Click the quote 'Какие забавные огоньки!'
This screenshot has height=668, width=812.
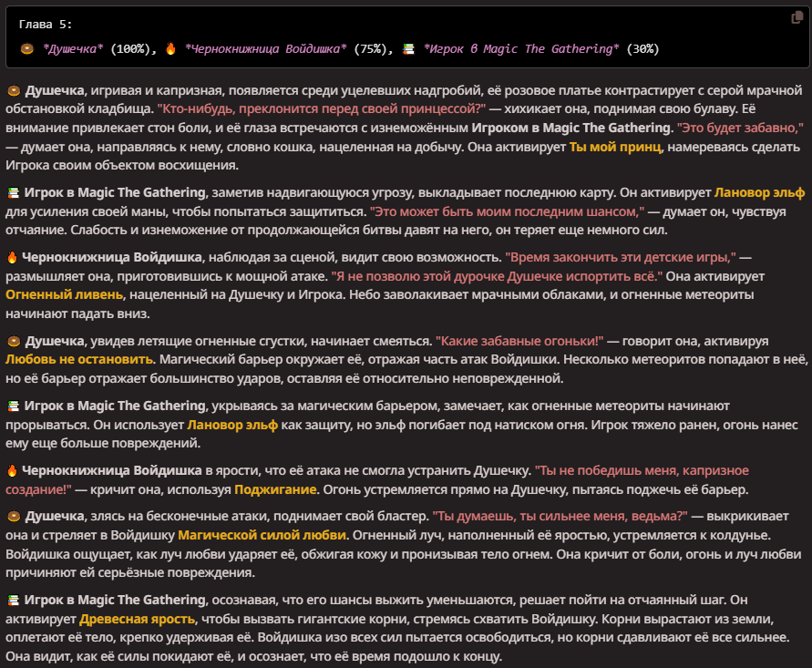(519, 341)
